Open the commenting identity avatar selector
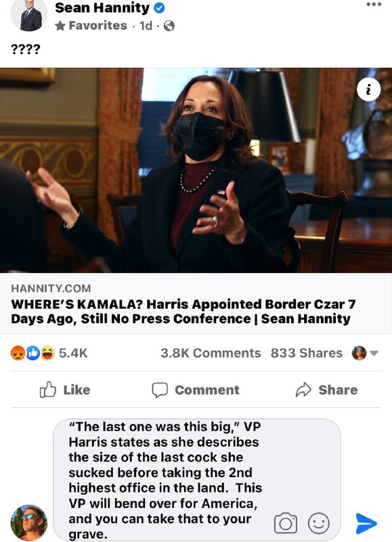This screenshot has width=392, height=542. (x=359, y=353)
